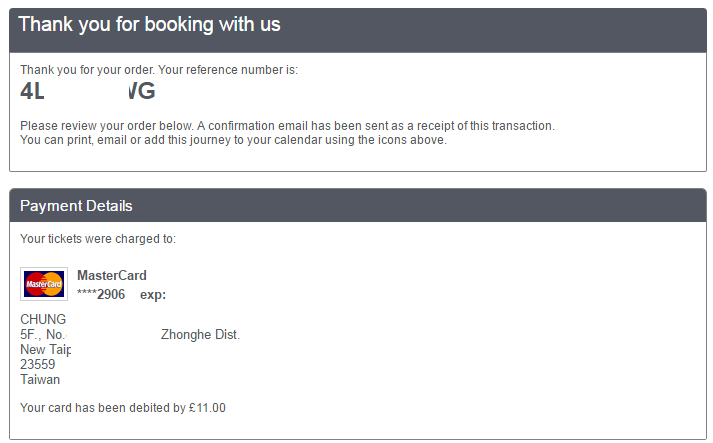Click 'Your tickets were charged to:' text
This screenshot has width=713, height=443.
[98, 239]
